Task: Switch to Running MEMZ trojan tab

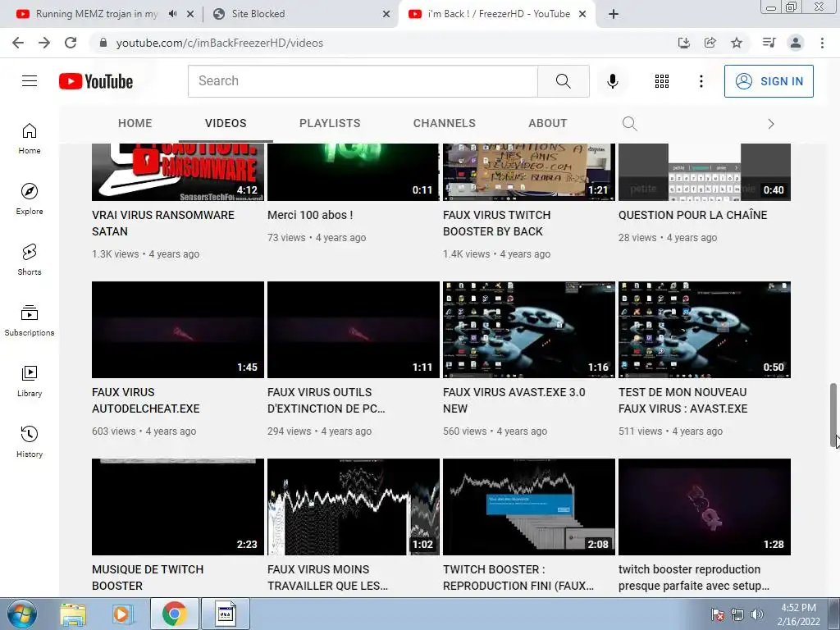Action: (97, 14)
